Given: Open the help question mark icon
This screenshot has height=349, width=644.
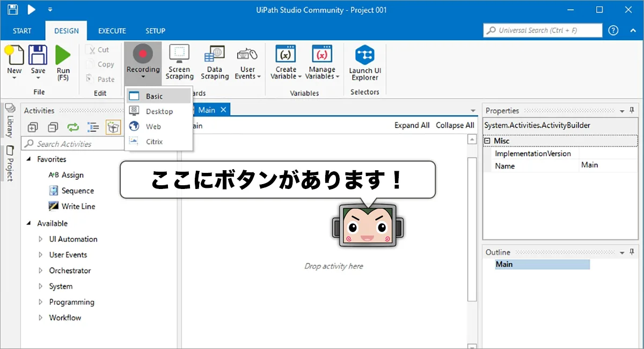Looking at the screenshot, I should (613, 31).
